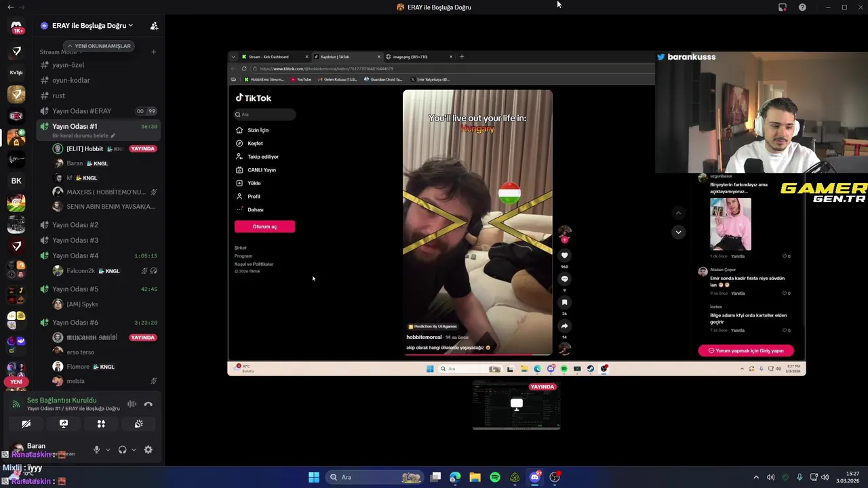Click the Windows taskbar Ara search box
The image size is (868, 488).
(x=373, y=477)
